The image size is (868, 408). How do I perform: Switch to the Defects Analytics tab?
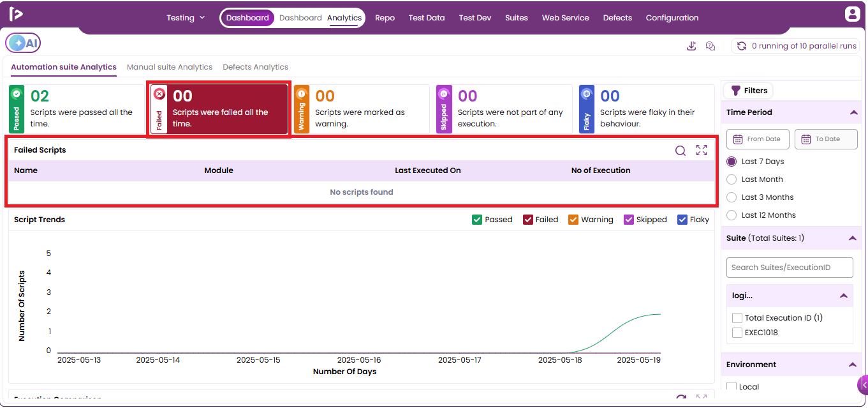(255, 67)
